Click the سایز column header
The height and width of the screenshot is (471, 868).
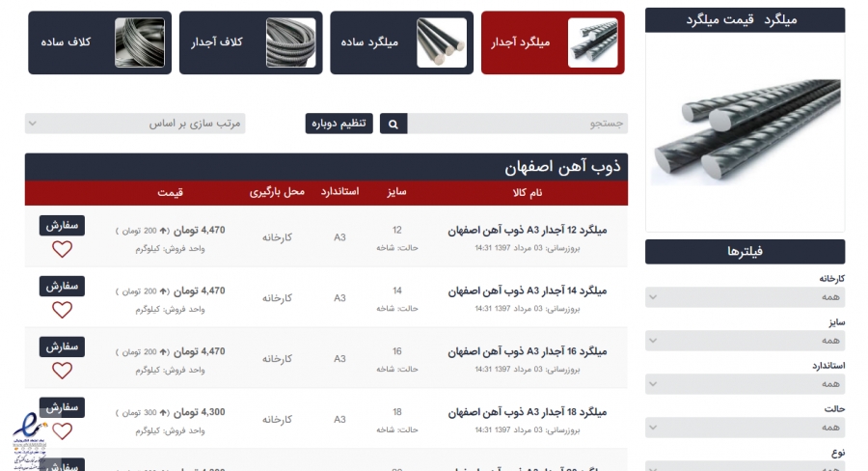click(397, 192)
